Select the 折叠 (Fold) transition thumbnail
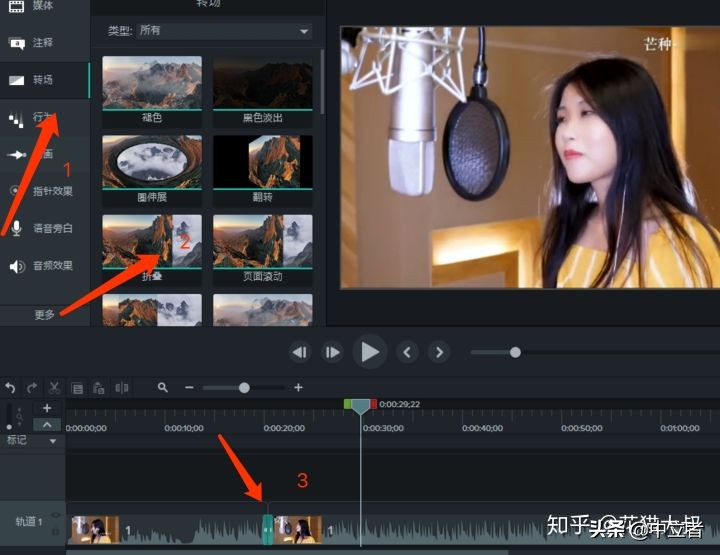720x555 pixels. [152, 241]
